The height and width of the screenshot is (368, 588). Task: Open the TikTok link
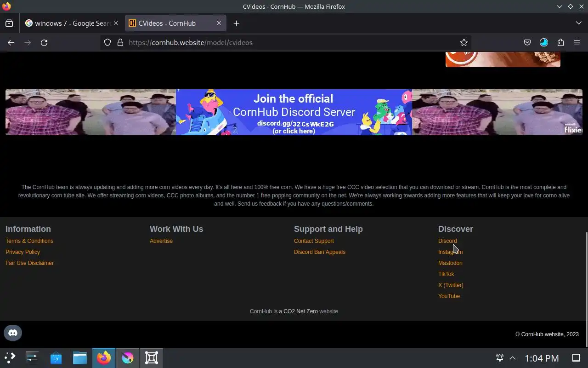446,274
